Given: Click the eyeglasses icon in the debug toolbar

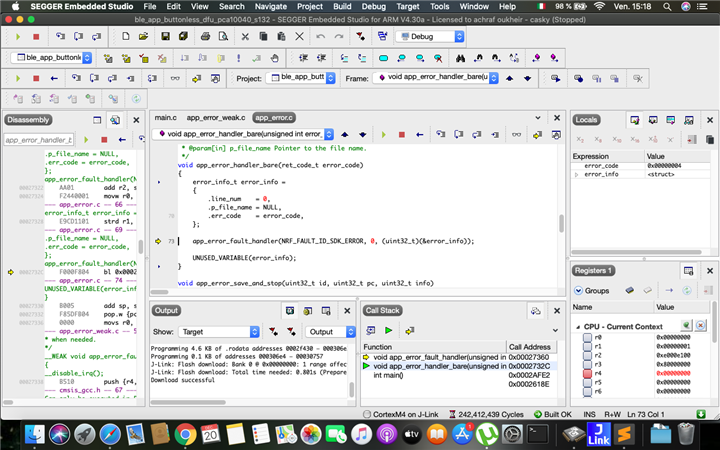Looking at the screenshot, I should (175, 79).
